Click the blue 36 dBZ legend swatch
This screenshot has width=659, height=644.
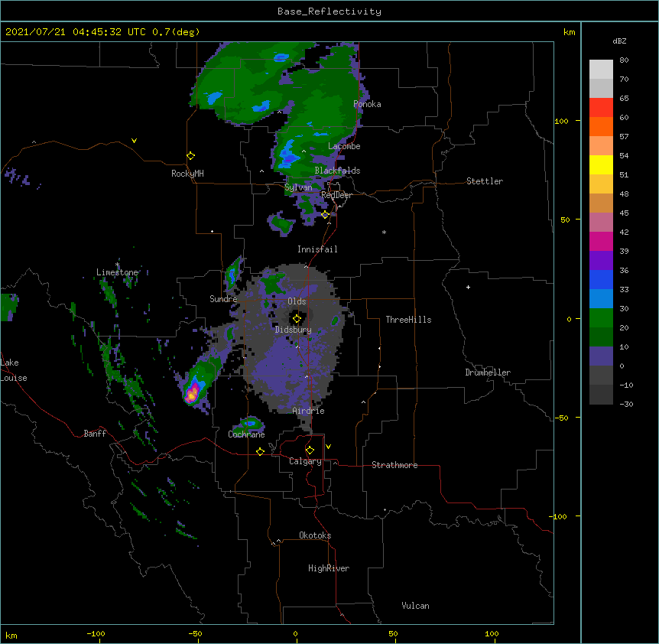[x=601, y=279]
